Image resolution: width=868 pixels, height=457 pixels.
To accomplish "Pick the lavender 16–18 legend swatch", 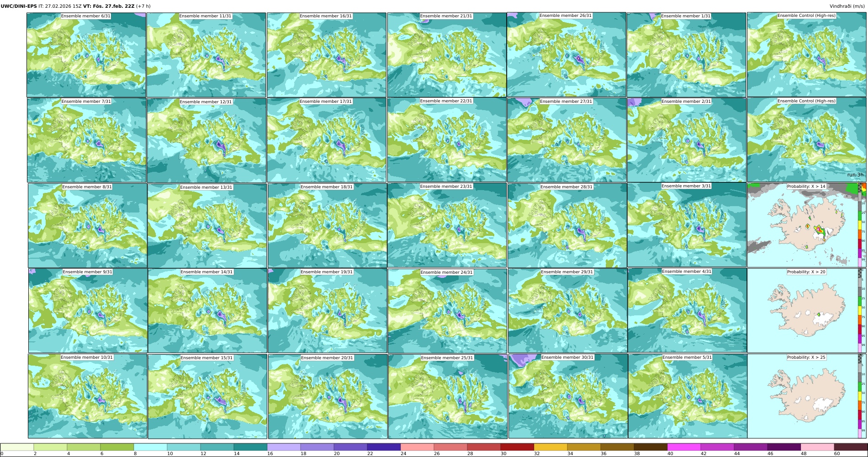I will click(284, 447).
